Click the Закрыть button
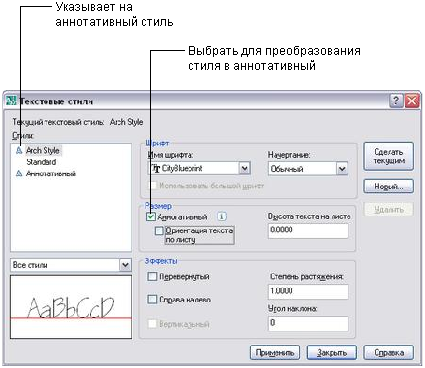This screenshot has height=368, width=425. (x=332, y=352)
